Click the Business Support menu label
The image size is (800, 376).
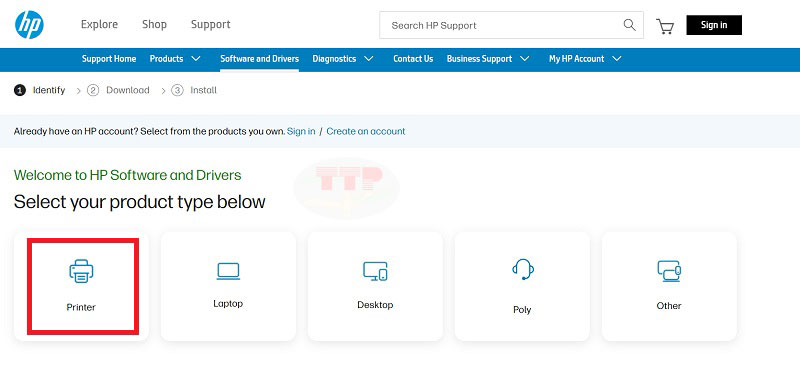[x=479, y=59]
